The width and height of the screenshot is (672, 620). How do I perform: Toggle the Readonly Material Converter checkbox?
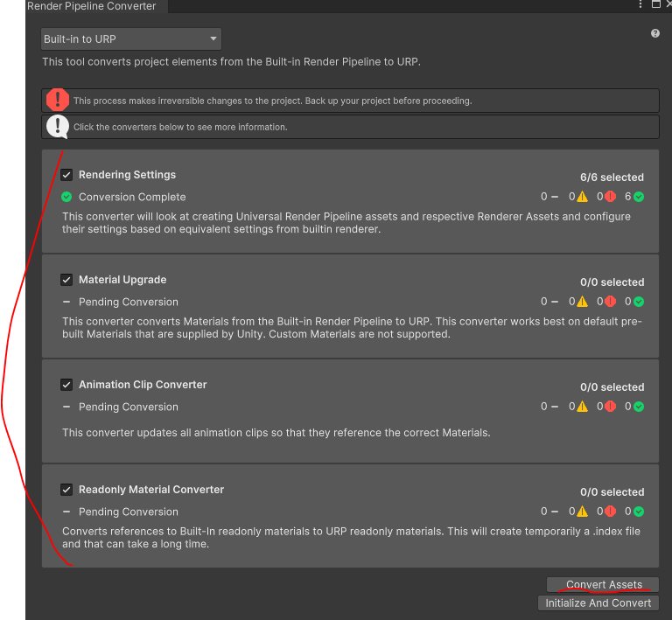click(66, 490)
